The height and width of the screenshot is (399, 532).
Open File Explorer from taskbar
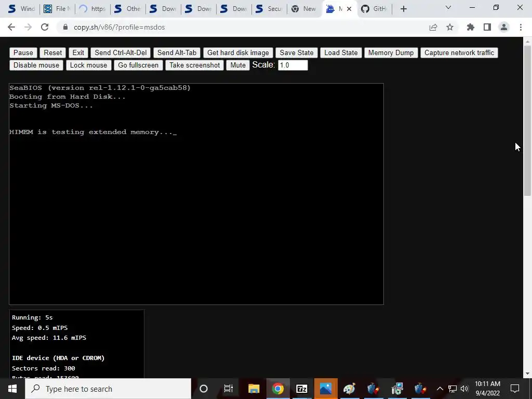(x=254, y=389)
